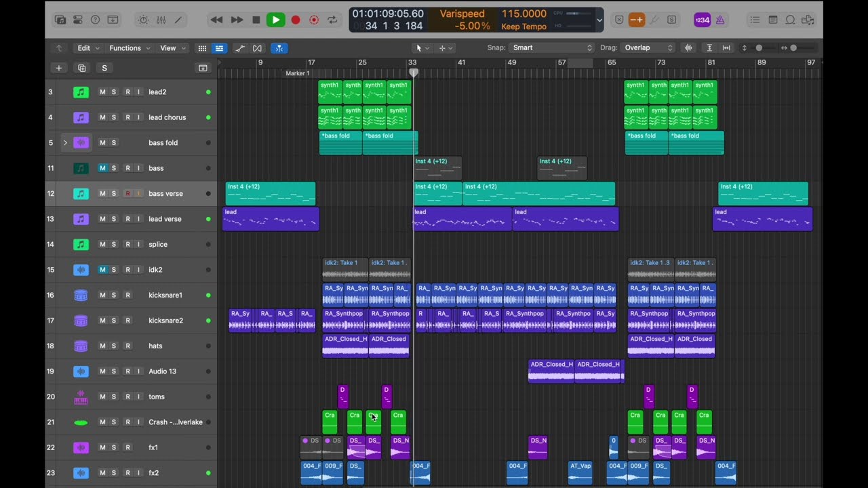Open the Smart Controls dial icon
This screenshot has width=868, height=488.
click(144, 20)
